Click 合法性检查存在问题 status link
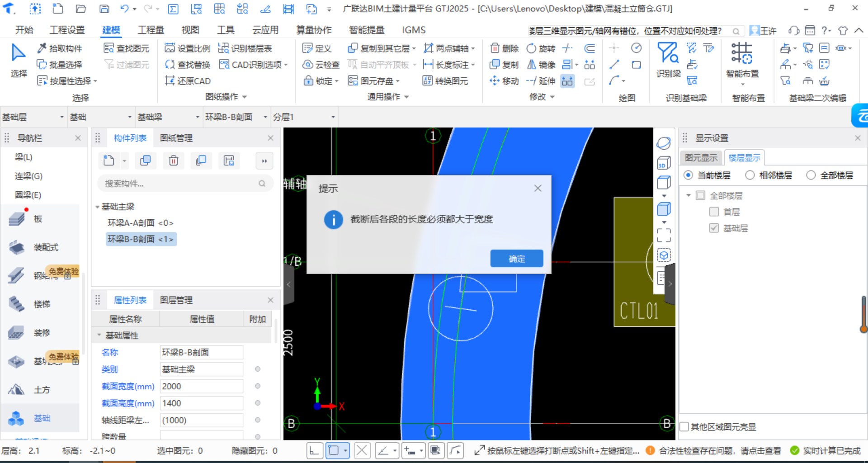868x463 pixels. point(720,450)
